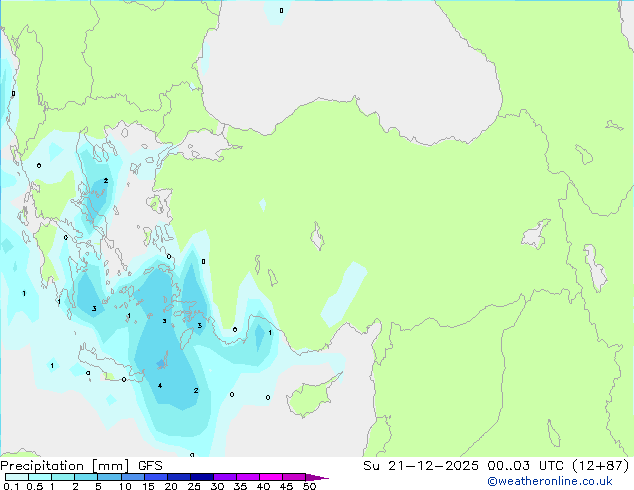Click the '30' legend scale label

coord(217,486)
